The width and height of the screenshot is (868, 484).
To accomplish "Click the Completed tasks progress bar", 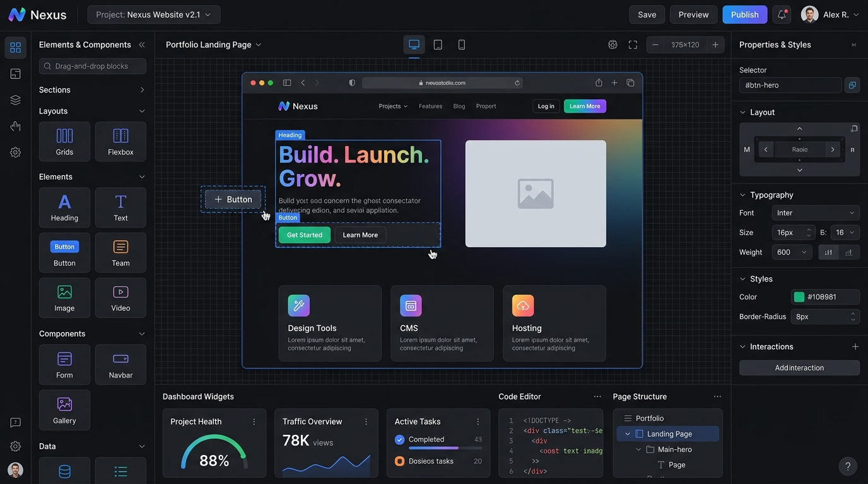I will tap(445, 448).
